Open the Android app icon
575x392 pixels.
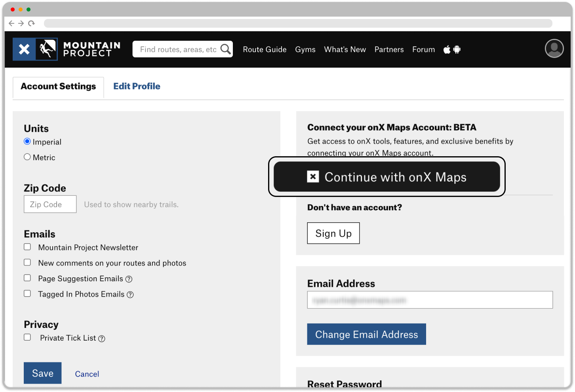(x=457, y=49)
